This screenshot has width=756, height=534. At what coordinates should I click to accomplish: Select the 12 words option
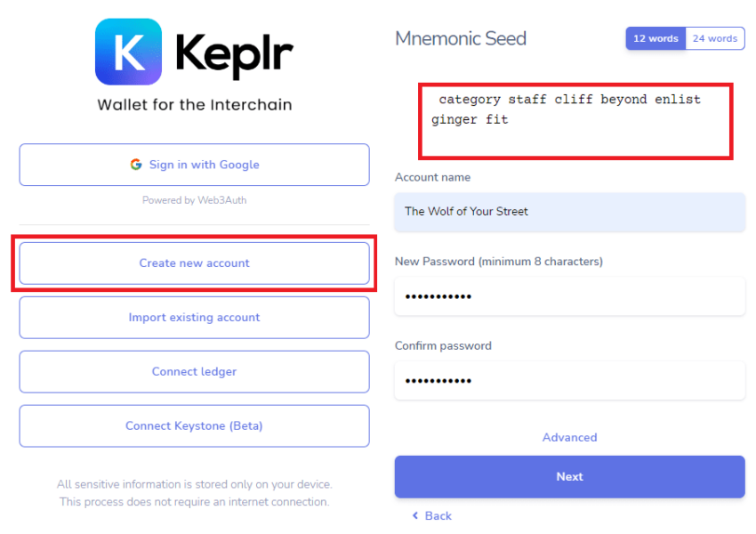point(655,38)
